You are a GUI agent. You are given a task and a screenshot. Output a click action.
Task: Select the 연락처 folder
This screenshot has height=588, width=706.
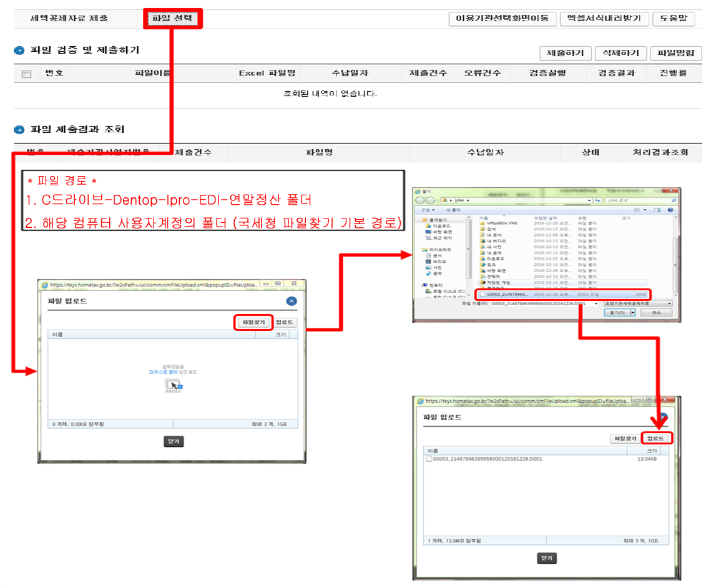click(490, 277)
